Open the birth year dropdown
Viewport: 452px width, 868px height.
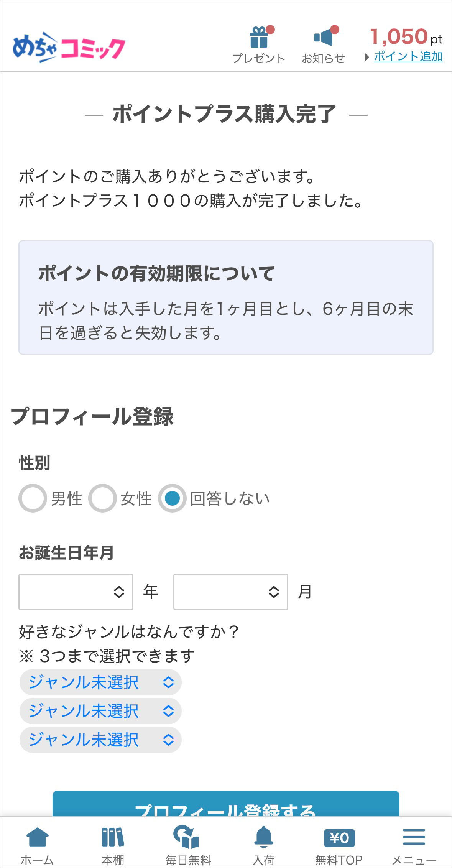pos(76,592)
